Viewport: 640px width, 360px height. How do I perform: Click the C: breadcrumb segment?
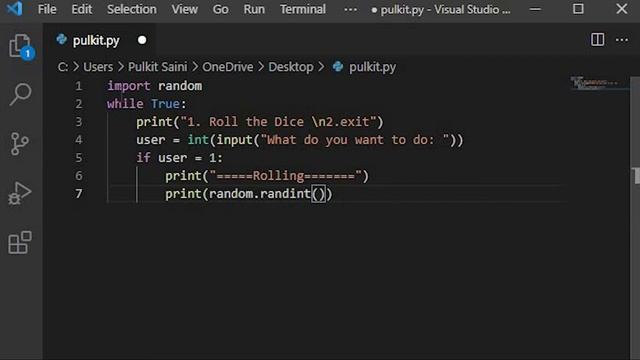(x=63, y=67)
